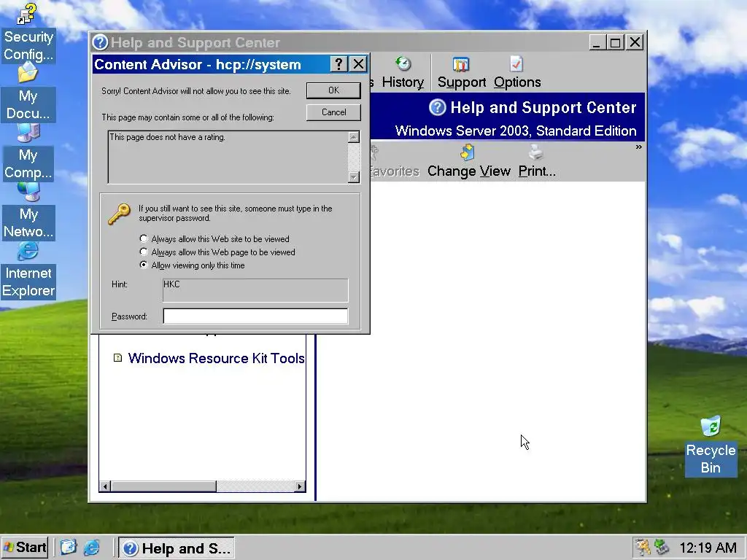Open Security Configuration desktop icon

point(28,33)
